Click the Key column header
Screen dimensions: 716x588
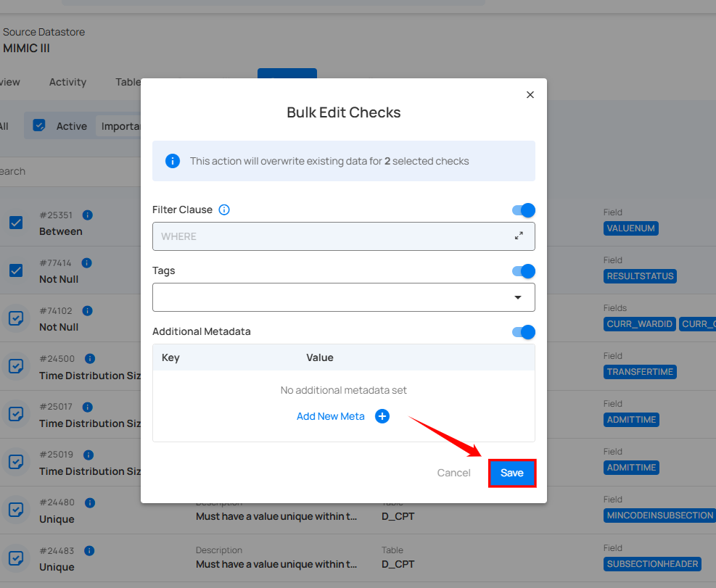[x=170, y=357]
